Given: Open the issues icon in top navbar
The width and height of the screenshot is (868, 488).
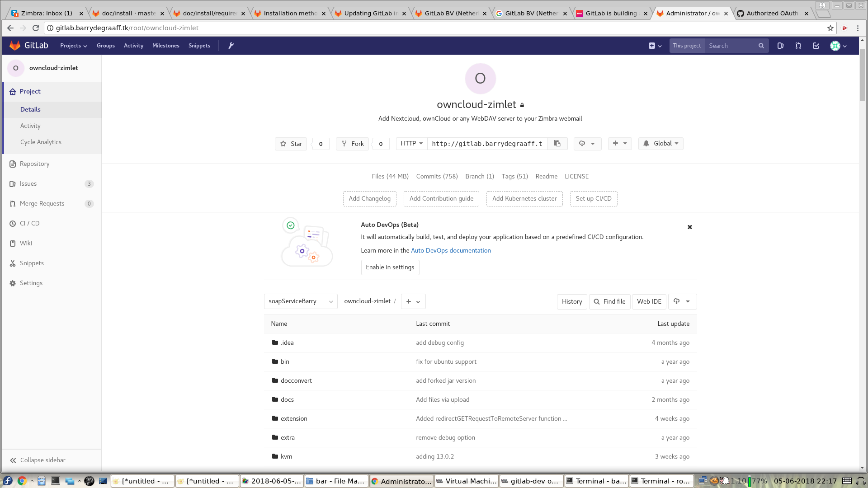Looking at the screenshot, I should (x=780, y=46).
